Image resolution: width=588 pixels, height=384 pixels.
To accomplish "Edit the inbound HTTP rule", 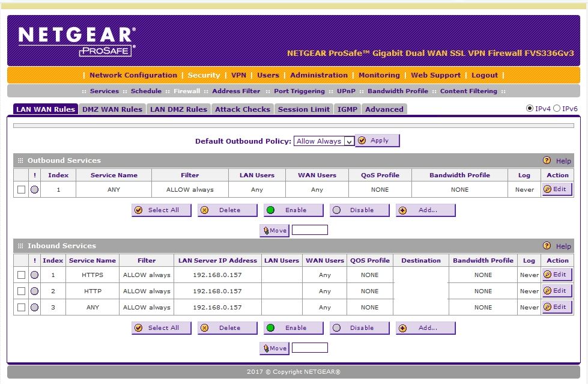I will [557, 290].
